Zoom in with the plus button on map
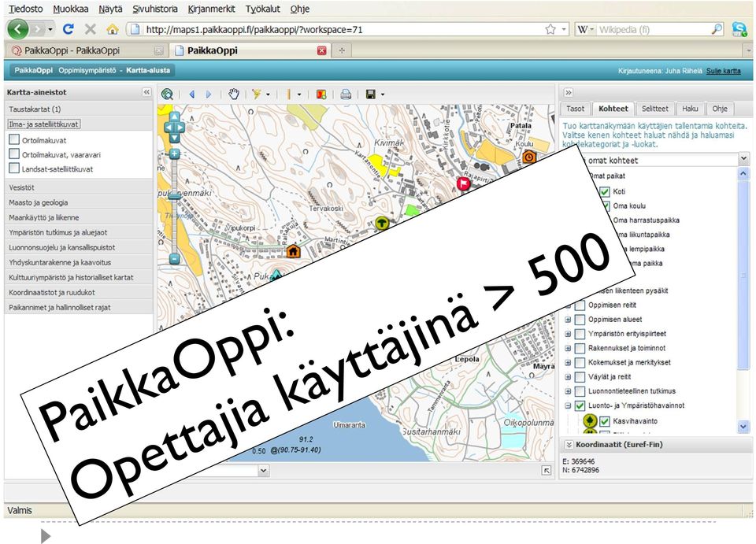The height and width of the screenshot is (544, 756). click(174, 154)
